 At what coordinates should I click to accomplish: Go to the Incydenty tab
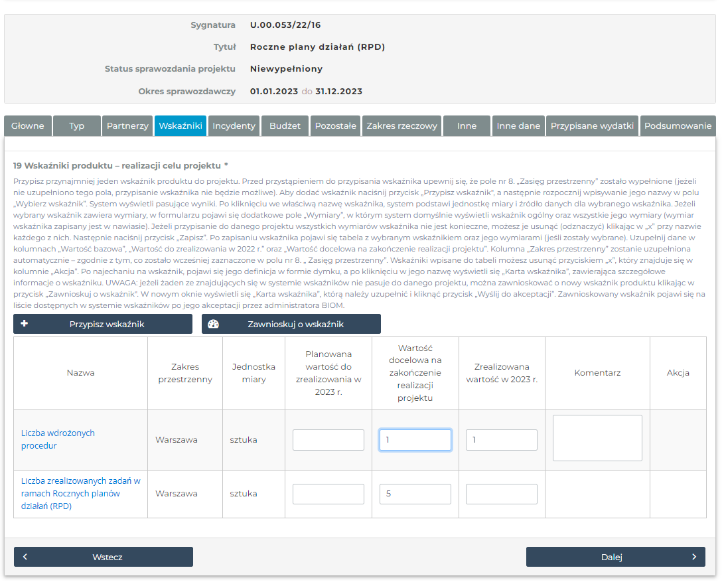[234, 125]
